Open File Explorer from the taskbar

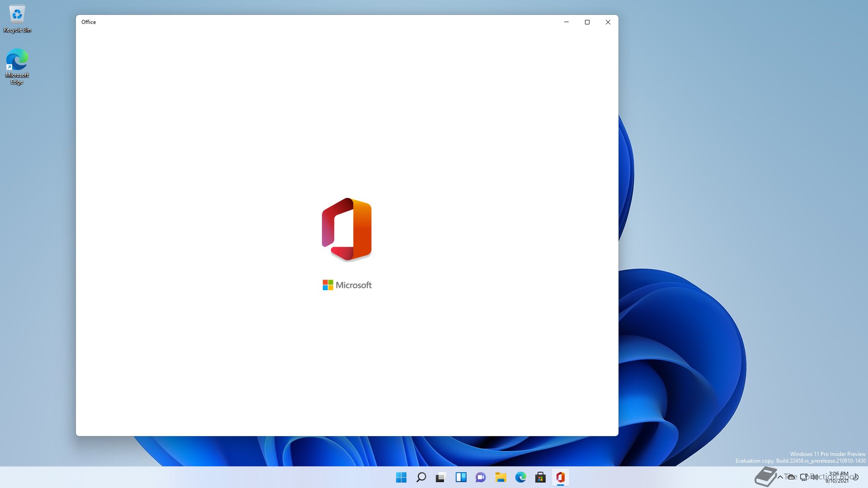click(500, 477)
